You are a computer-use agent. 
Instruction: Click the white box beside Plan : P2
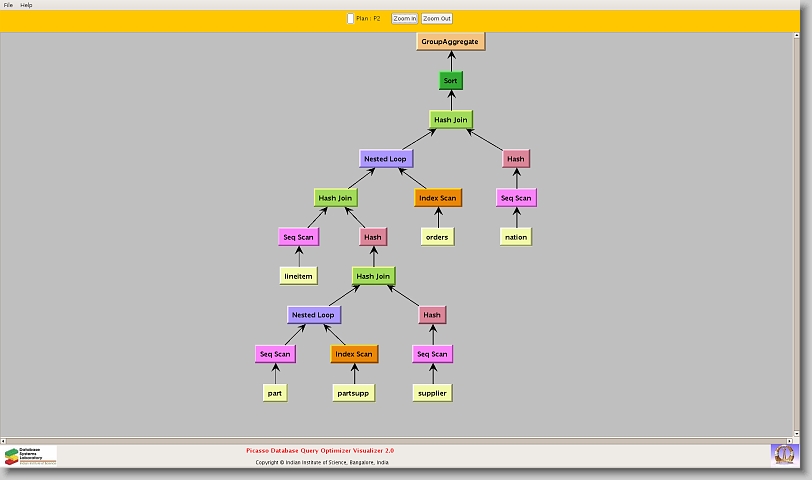click(x=350, y=18)
